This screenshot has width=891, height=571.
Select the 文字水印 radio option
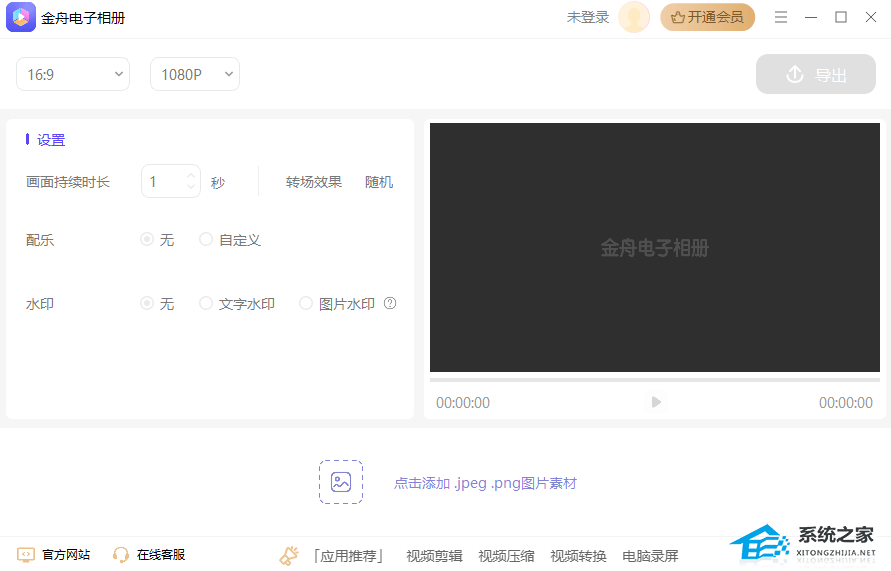click(x=207, y=303)
